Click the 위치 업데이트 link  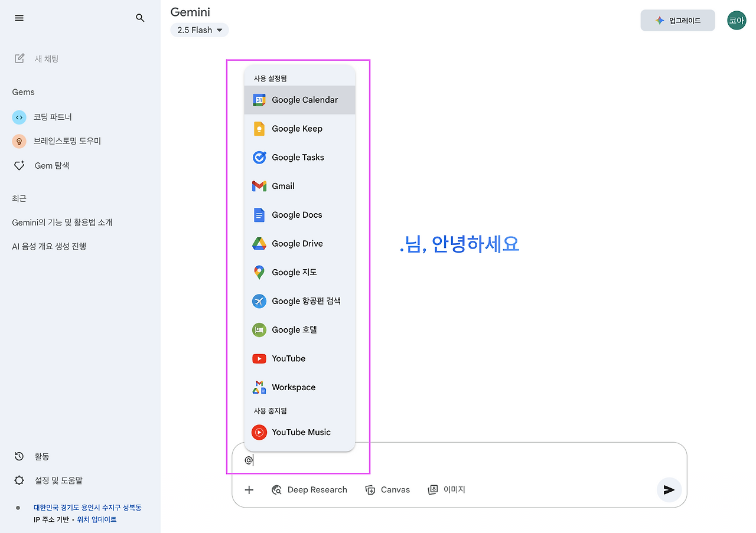pyautogui.click(x=97, y=519)
